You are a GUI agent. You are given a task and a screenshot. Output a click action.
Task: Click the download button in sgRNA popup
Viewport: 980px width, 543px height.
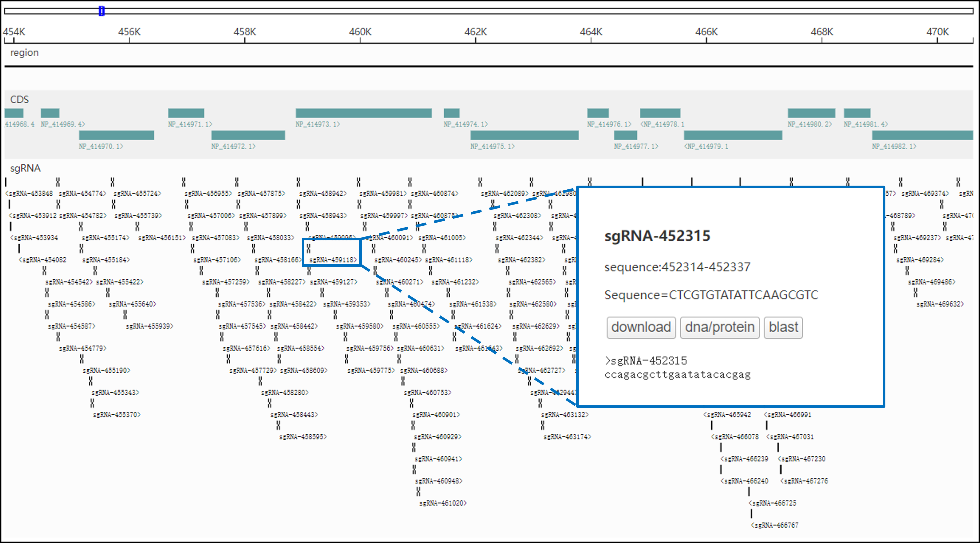point(641,327)
